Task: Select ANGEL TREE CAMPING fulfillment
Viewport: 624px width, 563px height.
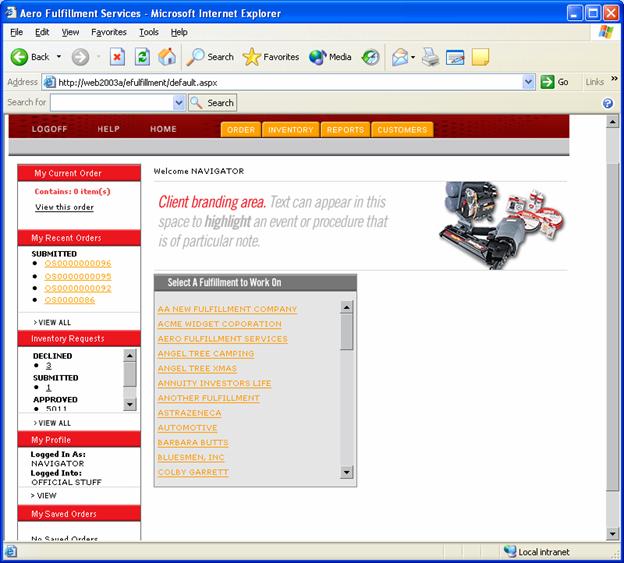Action: (206, 353)
